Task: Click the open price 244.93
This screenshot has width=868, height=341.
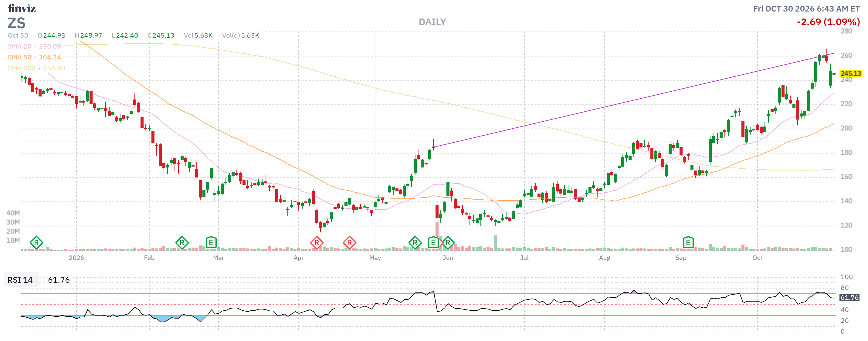Action: [x=54, y=35]
